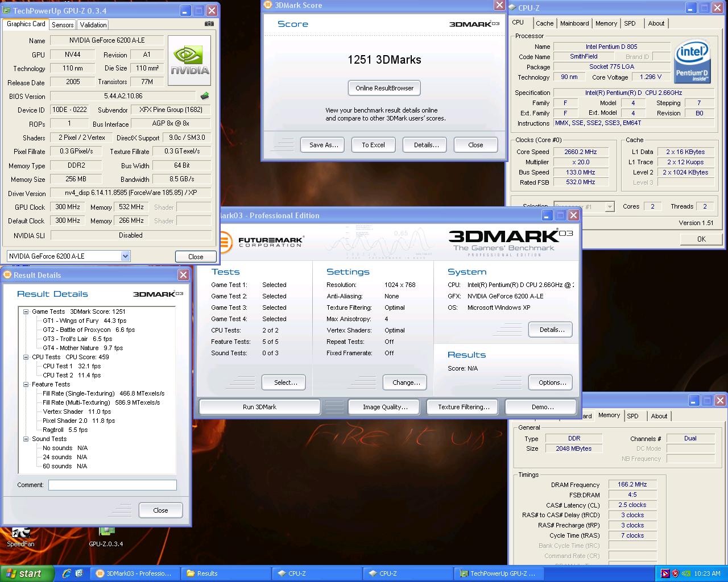The height and width of the screenshot is (582, 728).
Task: Open About tab in top CPU-Z window
Action: coord(656,23)
